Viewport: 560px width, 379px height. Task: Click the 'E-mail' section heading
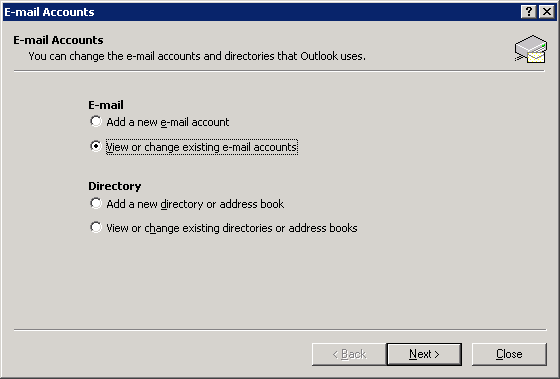coord(106,105)
